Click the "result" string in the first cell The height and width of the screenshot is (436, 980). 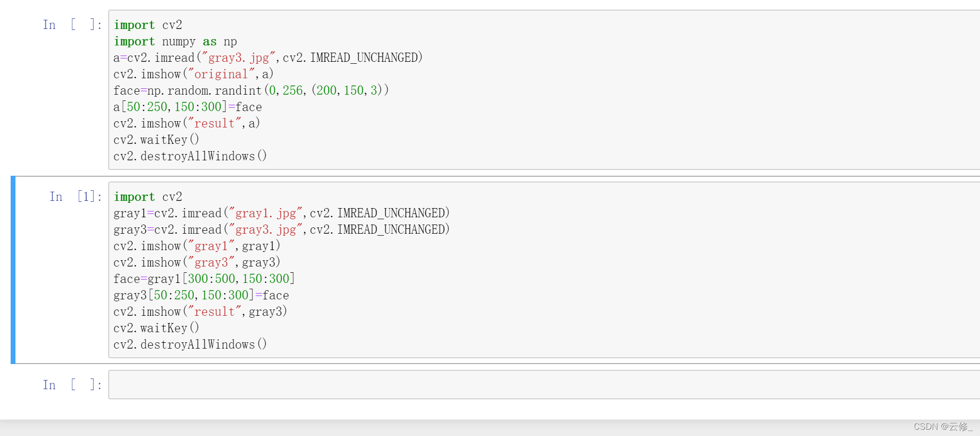214,124
